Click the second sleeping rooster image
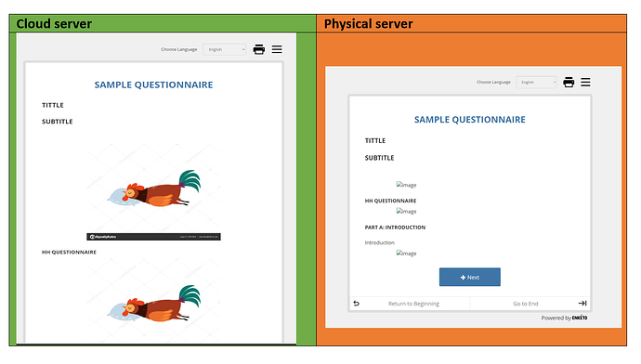The height and width of the screenshot is (364, 641). (153, 303)
